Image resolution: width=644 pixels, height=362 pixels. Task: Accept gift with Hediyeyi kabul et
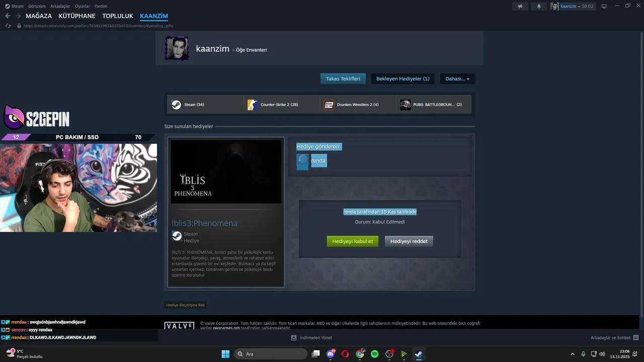pos(353,241)
